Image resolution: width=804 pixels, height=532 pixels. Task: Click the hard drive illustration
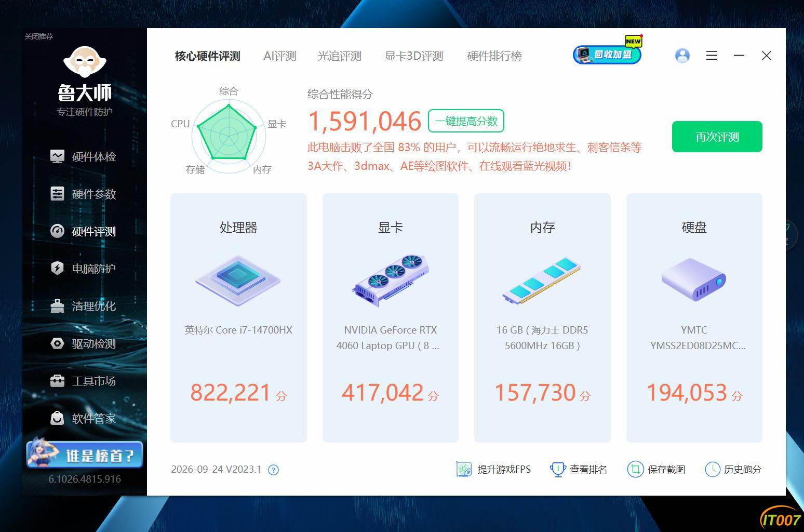pos(694,280)
